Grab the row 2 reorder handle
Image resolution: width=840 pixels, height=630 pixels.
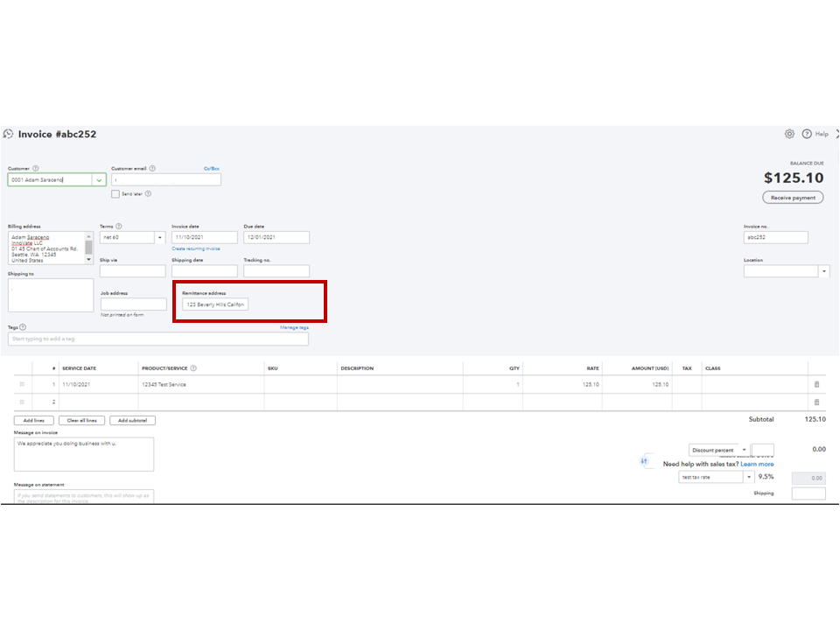22,402
